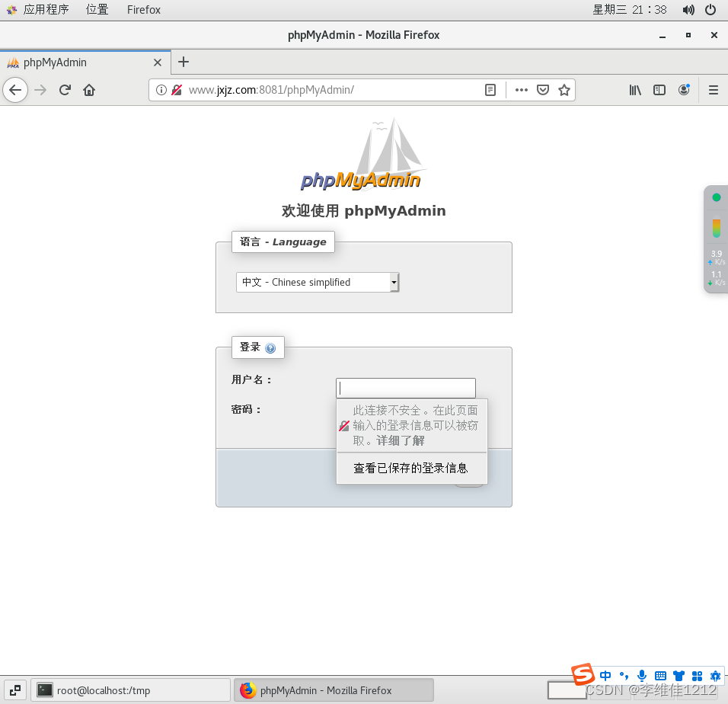Click the Sogou microphone voice input

(x=642, y=676)
